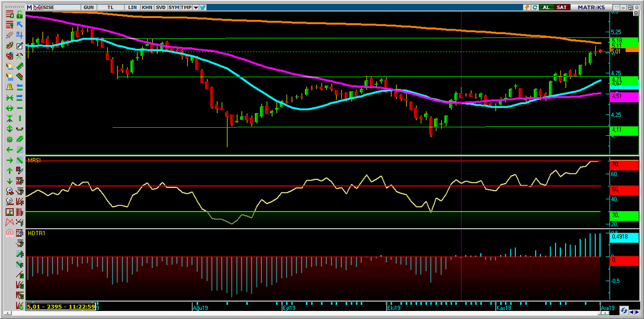This screenshot has height=319, width=644.
Task: Click the green down arrow icon
Action: point(10,181)
